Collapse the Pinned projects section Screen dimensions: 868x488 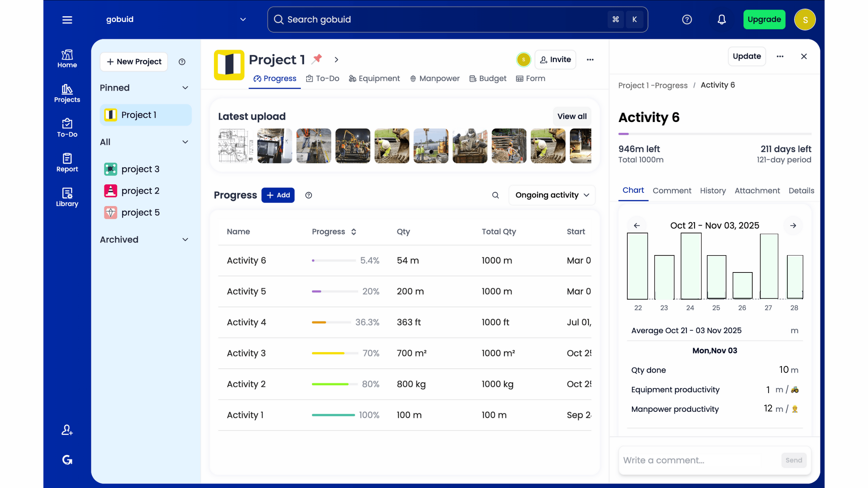(x=185, y=88)
